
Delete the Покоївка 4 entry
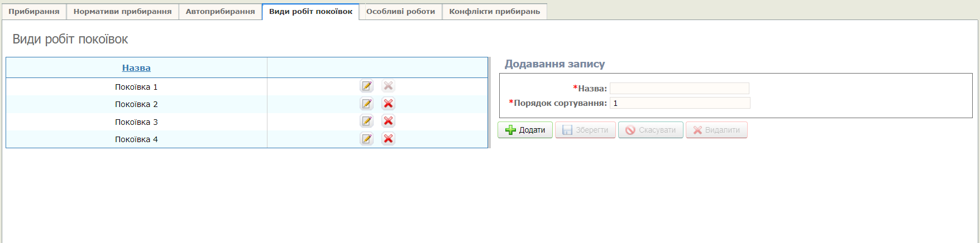tap(388, 139)
